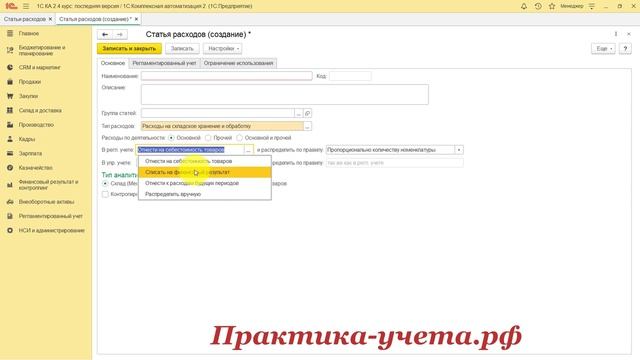Choose Отнести к расходам будущих периодов
This screenshot has height=360, width=640.
[204, 183]
